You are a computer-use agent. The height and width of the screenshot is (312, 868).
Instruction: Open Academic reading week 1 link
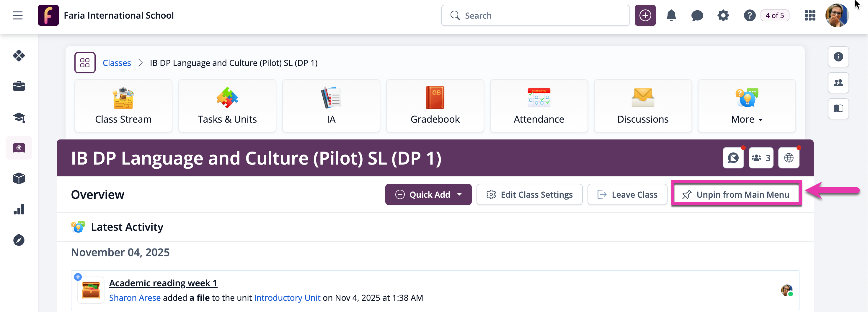(163, 283)
